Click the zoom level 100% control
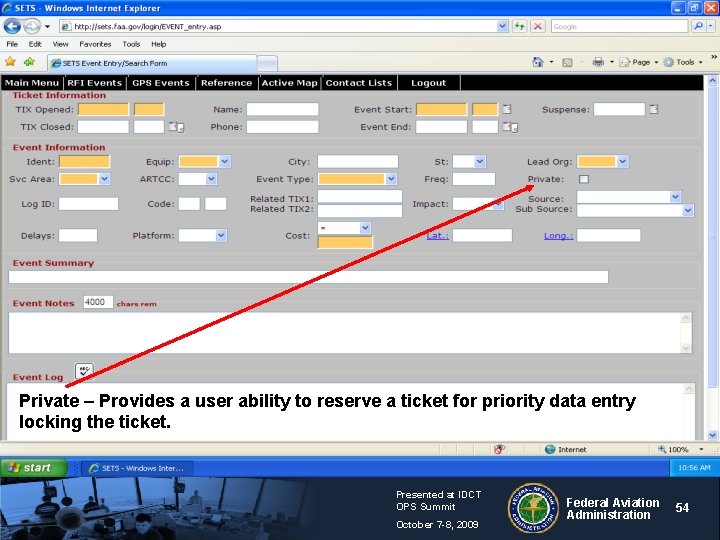The height and width of the screenshot is (540, 720). click(x=681, y=449)
